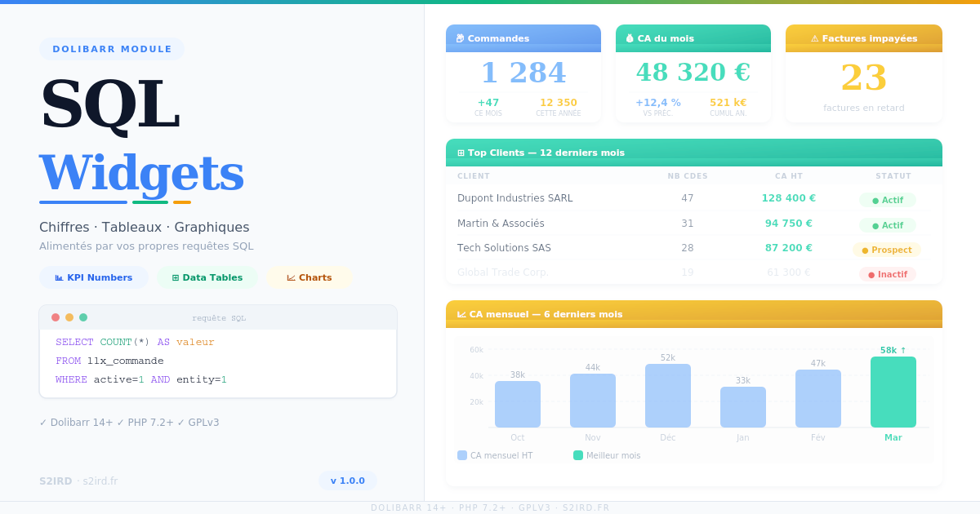Select the Data Tables pill

point(207,277)
